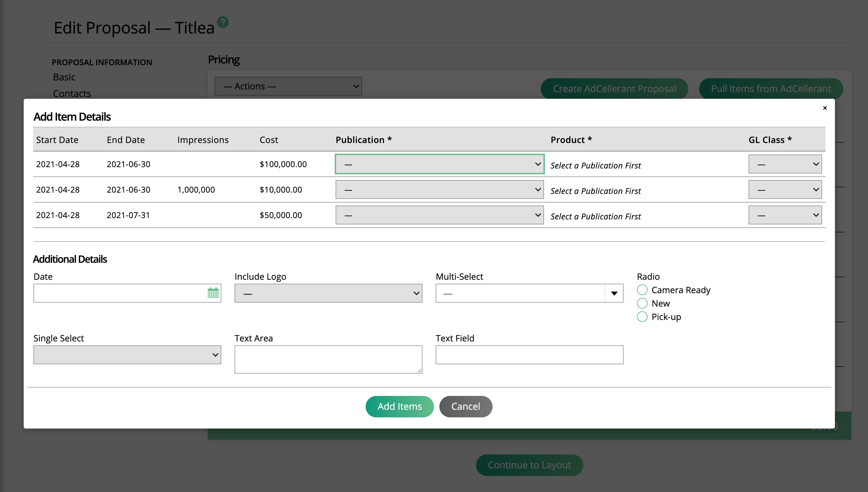Select the New radio option
The width and height of the screenshot is (868, 492).
coord(642,303)
